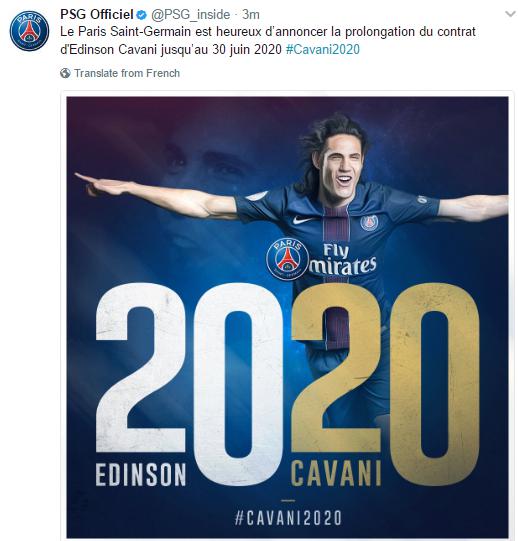Open the 3m tweet timestamp
The image size is (518, 541).
coord(251,14)
